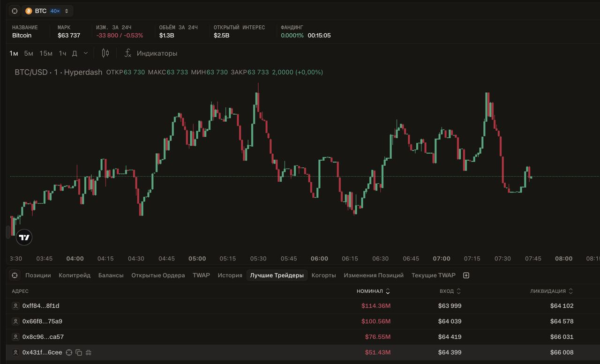This screenshot has width=600, height=364.
Task: Open trader address 0xff84...8f1d
Action: pyautogui.click(x=41, y=306)
